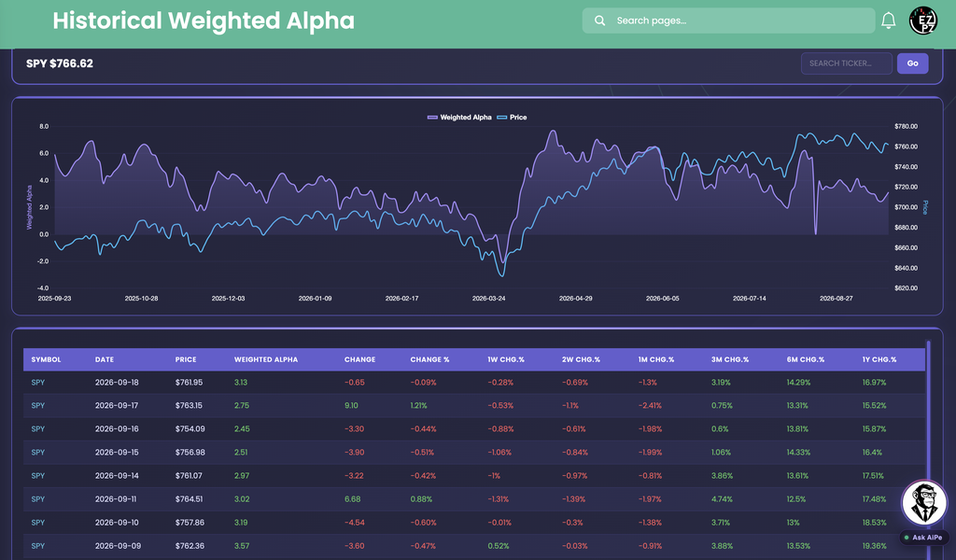The height and width of the screenshot is (560, 956).
Task: Click the Historical Weighted Alpha page title
Action: 204,21
